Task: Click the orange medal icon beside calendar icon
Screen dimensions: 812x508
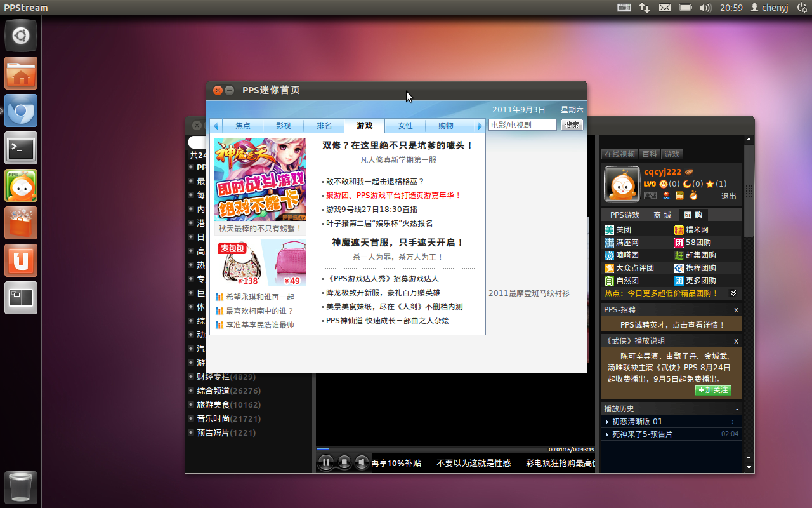Action: (x=693, y=196)
